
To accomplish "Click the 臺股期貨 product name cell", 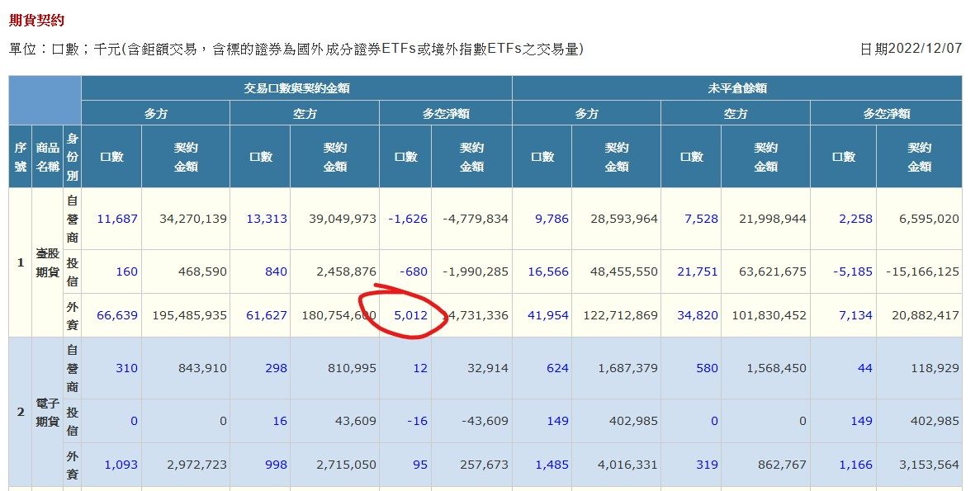I will tap(47, 262).
